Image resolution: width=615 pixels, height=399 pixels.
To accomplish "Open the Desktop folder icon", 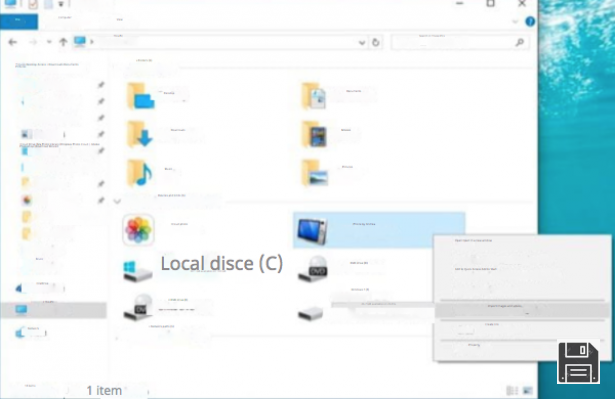I will pyautogui.click(x=140, y=95).
